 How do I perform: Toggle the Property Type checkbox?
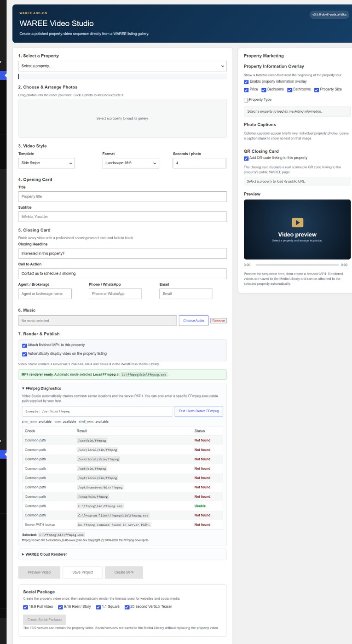(246, 100)
